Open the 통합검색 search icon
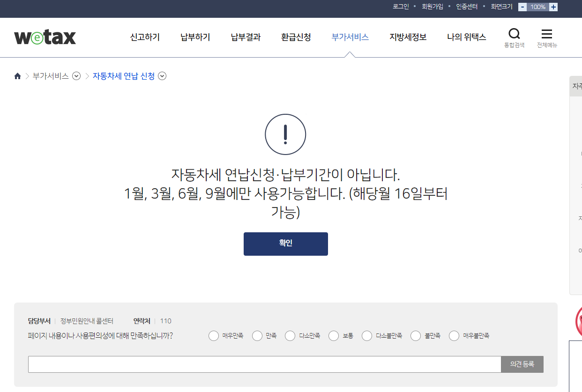This screenshot has height=392, width=582. click(x=514, y=34)
